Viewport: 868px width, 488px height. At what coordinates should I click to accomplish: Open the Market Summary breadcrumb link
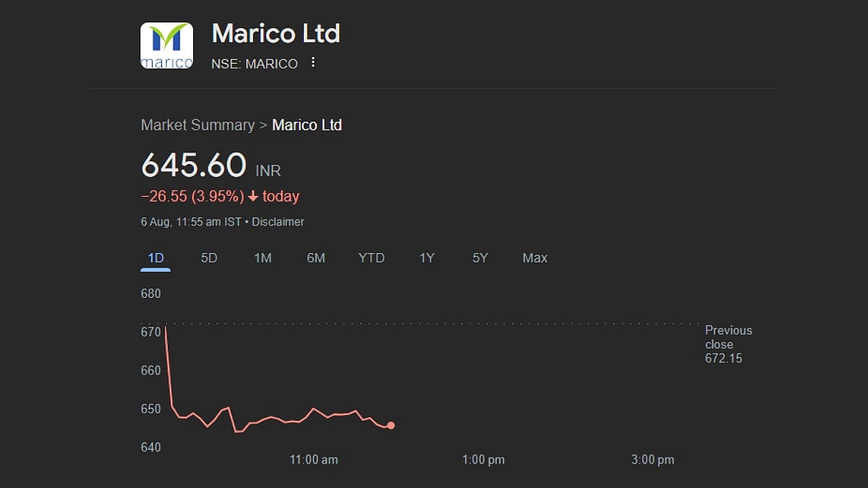[x=197, y=125]
